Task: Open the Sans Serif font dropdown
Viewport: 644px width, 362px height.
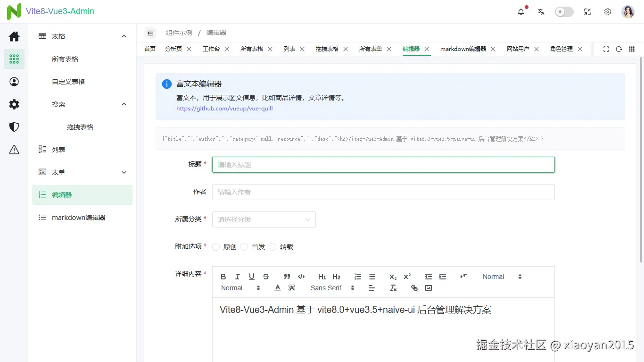Action: click(332, 288)
